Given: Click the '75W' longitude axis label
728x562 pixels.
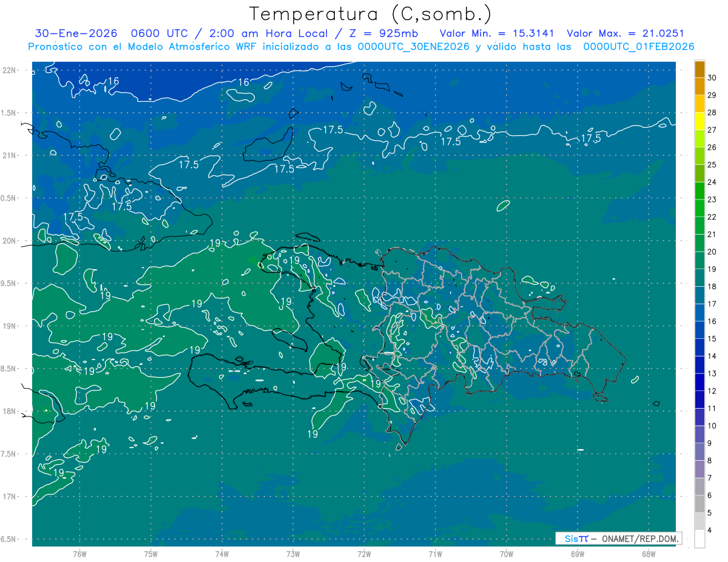Looking at the screenshot, I should [151, 554].
